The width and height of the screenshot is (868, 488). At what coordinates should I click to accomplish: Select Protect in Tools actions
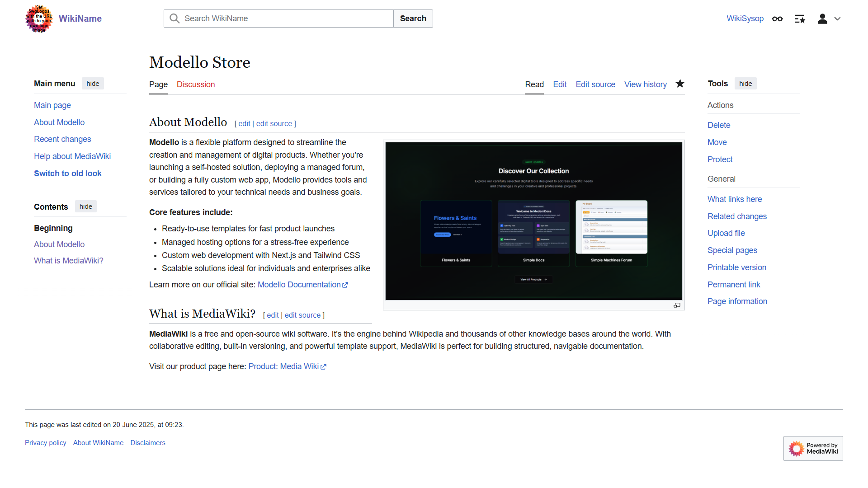point(720,160)
